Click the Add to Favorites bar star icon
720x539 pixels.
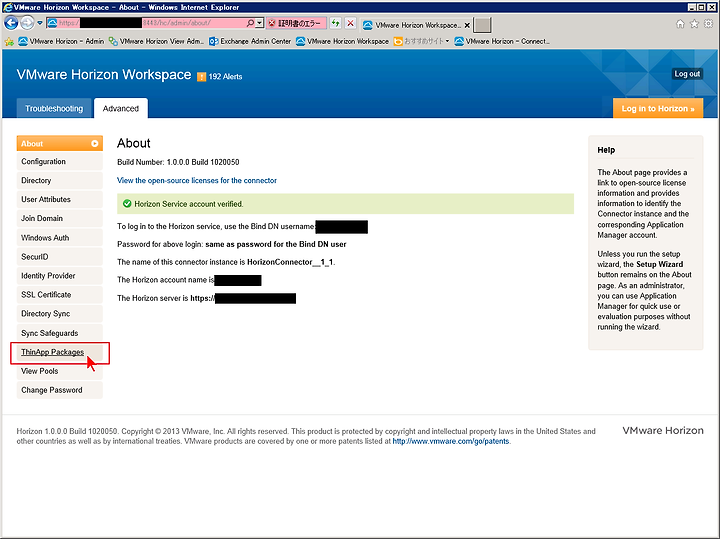point(9,41)
